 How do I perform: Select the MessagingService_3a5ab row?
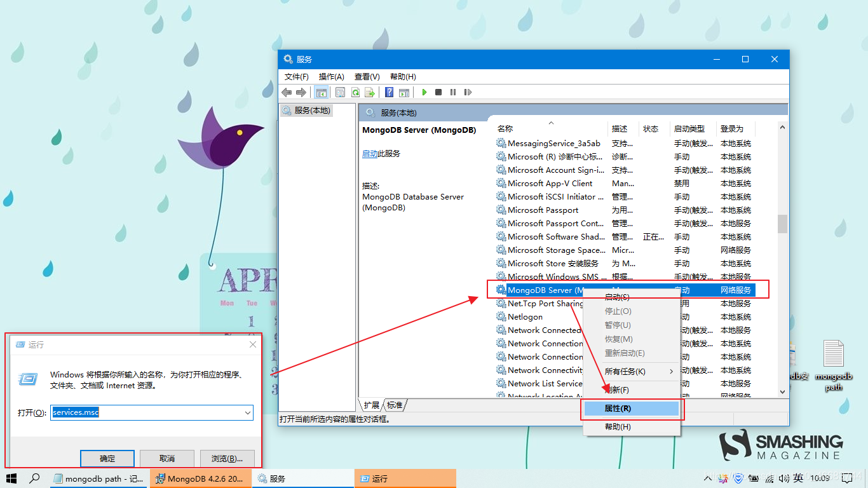tap(624, 144)
